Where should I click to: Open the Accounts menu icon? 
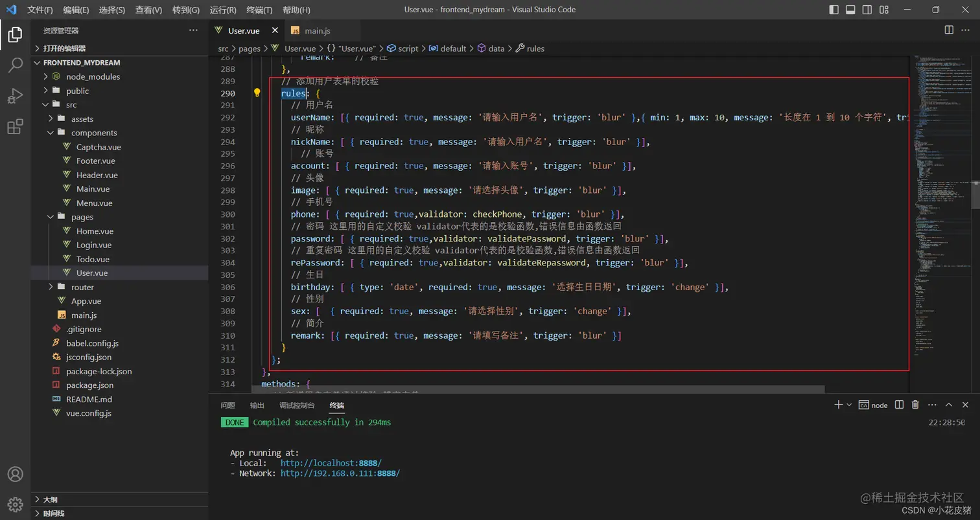click(x=15, y=474)
